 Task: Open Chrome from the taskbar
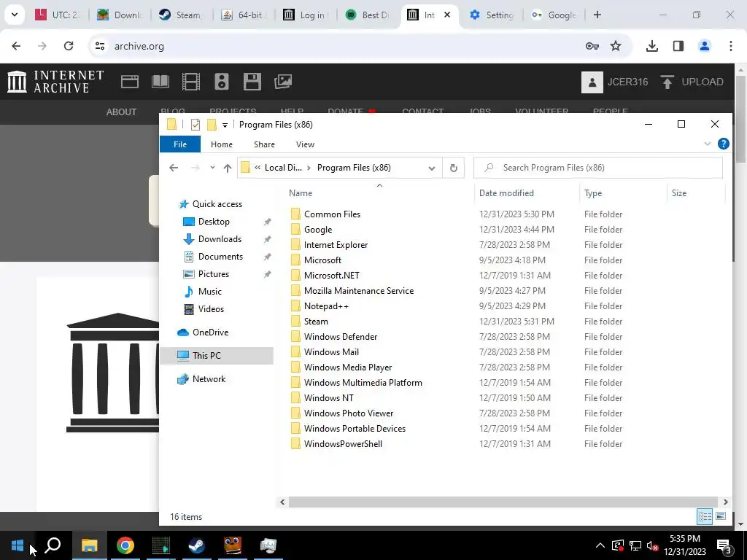pos(125,545)
